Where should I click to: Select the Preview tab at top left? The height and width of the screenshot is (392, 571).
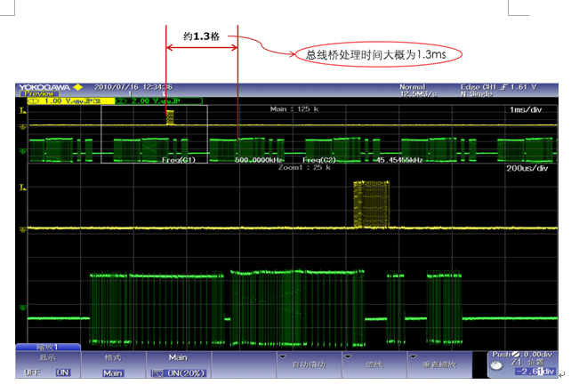(37, 93)
